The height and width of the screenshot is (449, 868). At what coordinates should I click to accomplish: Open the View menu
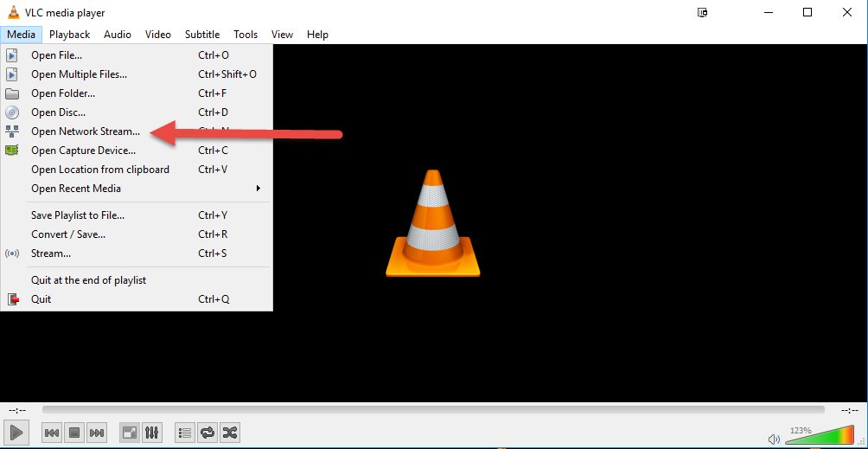[x=282, y=35]
